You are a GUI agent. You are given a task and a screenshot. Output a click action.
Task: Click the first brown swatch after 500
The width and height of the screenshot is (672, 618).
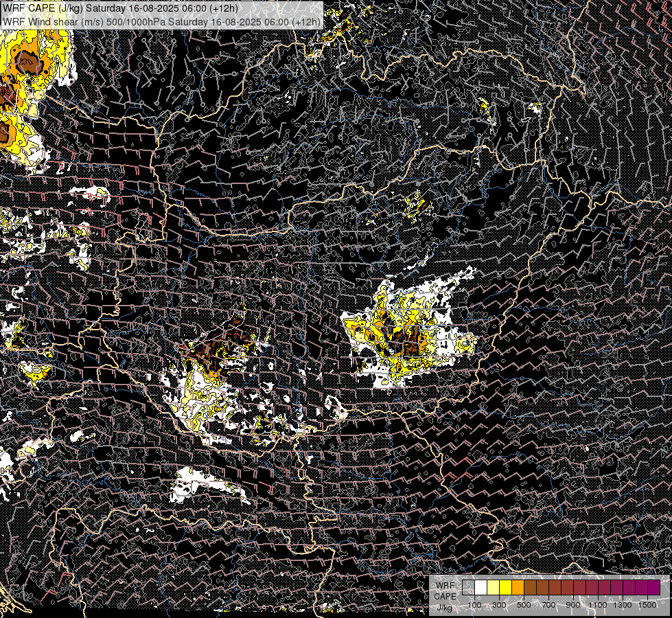530,587
